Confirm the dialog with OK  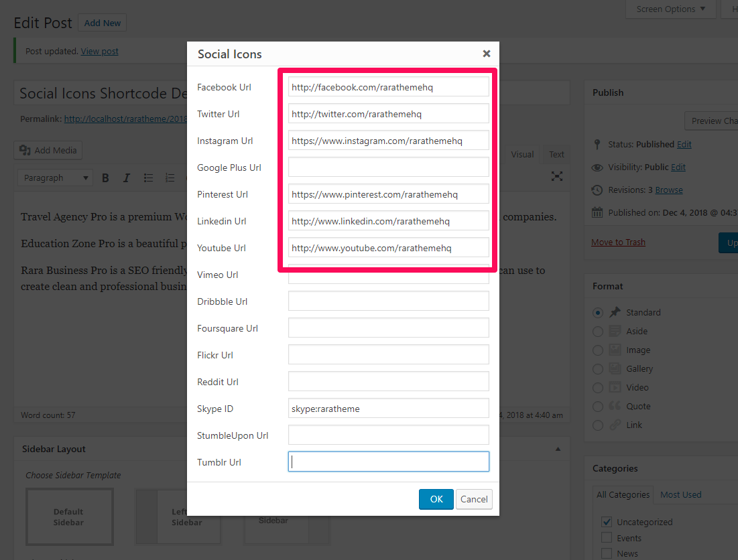[436, 499]
